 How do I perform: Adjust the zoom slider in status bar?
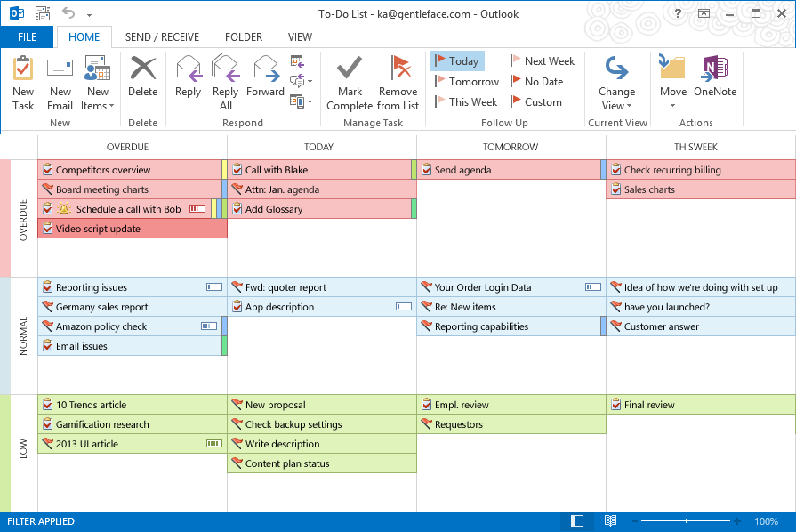[x=686, y=521]
